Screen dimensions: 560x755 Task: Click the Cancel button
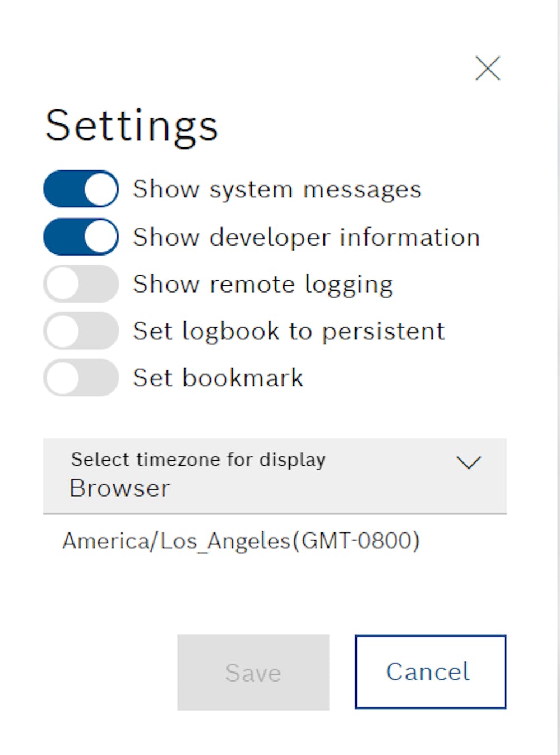430,671
